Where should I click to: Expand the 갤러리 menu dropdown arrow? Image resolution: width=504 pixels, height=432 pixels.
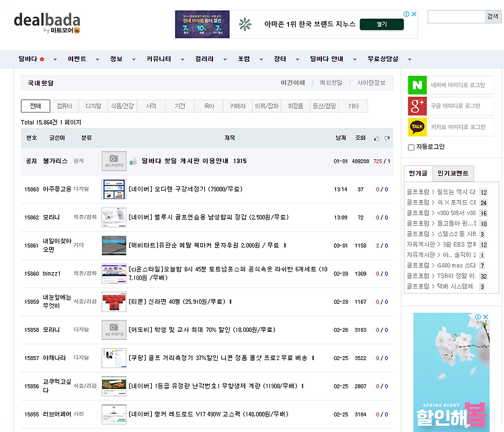(x=224, y=60)
